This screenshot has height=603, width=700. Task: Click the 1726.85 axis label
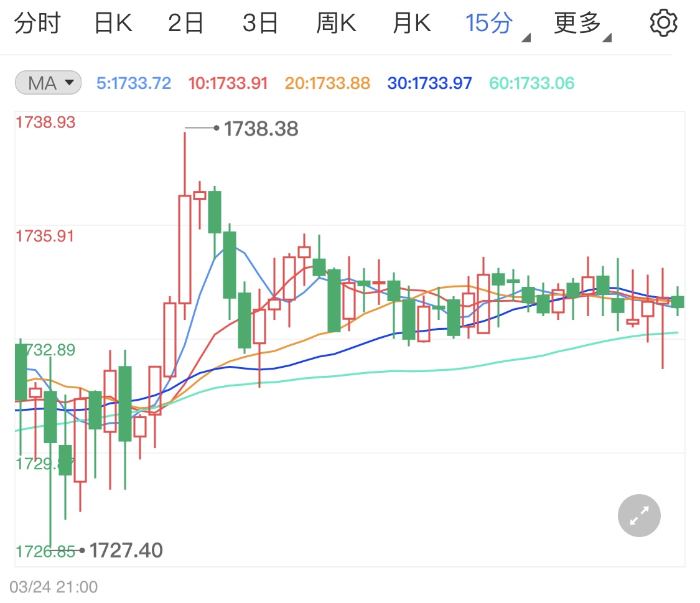pyautogui.click(x=45, y=552)
